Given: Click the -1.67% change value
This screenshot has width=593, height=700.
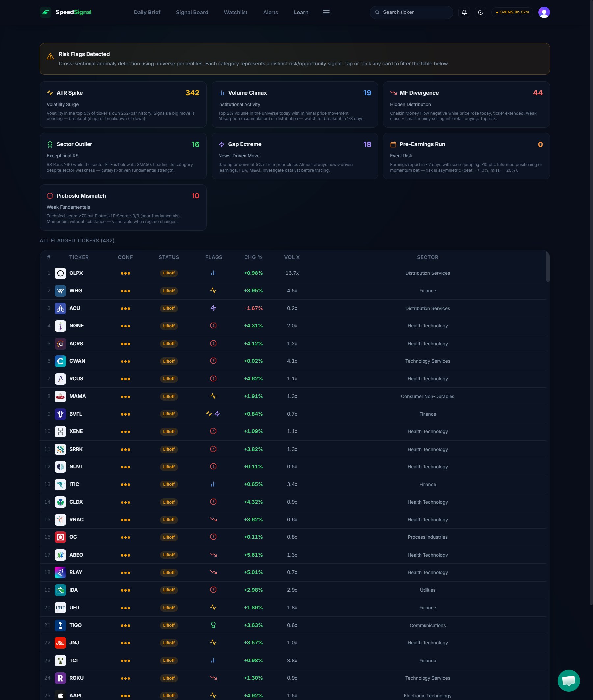Looking at the screenshot, I should point(253,308).
